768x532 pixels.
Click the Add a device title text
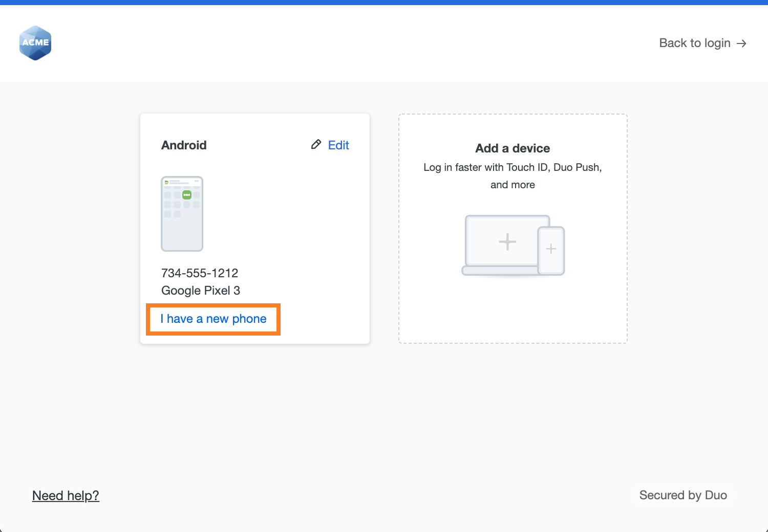tap(513, 148)
